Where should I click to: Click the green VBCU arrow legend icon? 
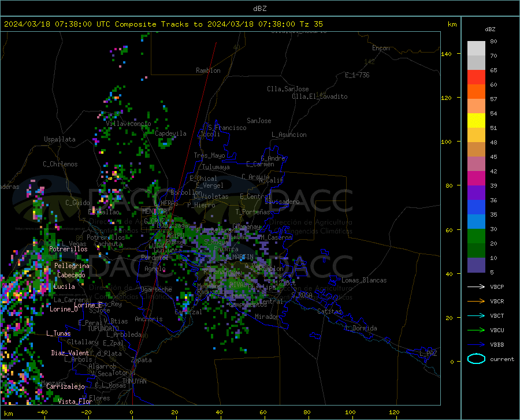point(476,330)
